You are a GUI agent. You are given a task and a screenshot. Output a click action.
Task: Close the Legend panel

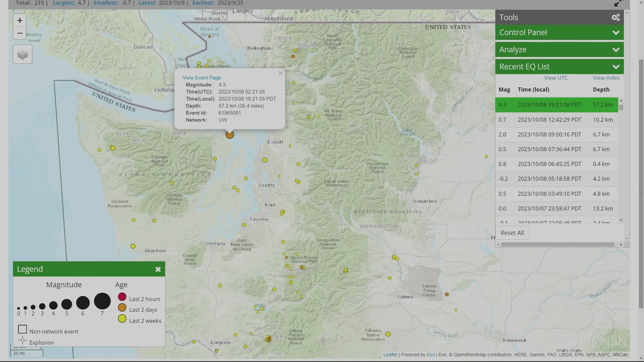point(158,269)
